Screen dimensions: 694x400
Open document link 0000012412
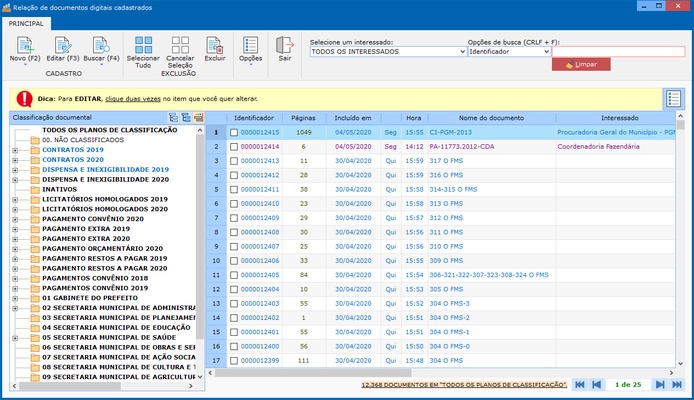pos(260,175)
